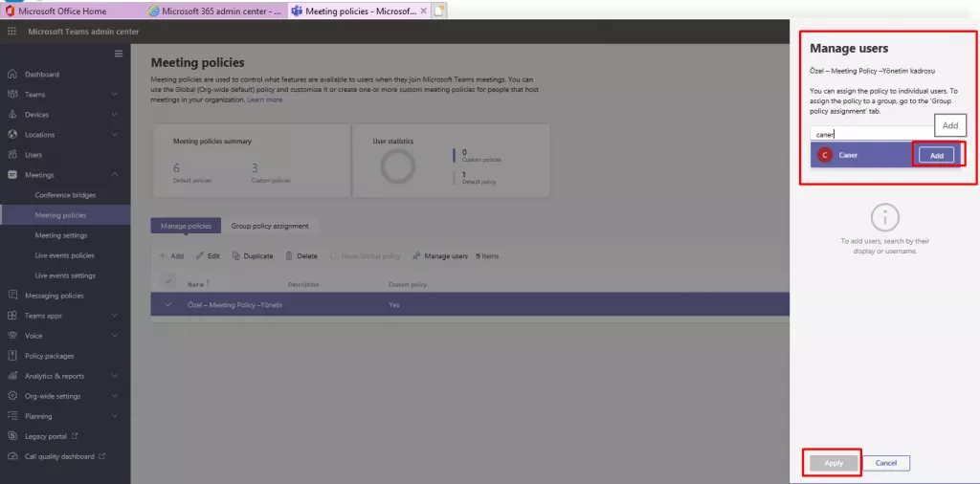
Task: Open the Learn more link
Action: (x=265, y=99)
